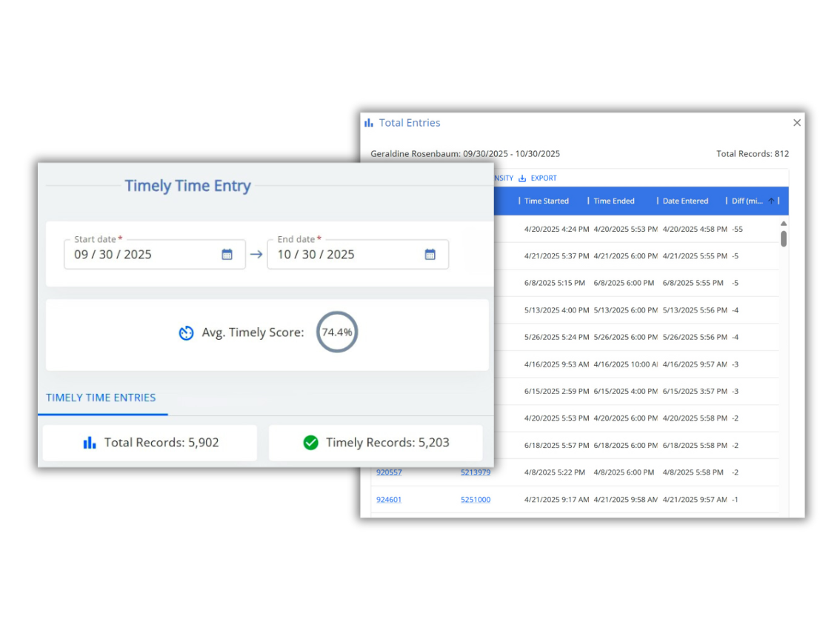Click the Export download icon
The width and height of the screenshot is (840, 630).
(522, 178)
